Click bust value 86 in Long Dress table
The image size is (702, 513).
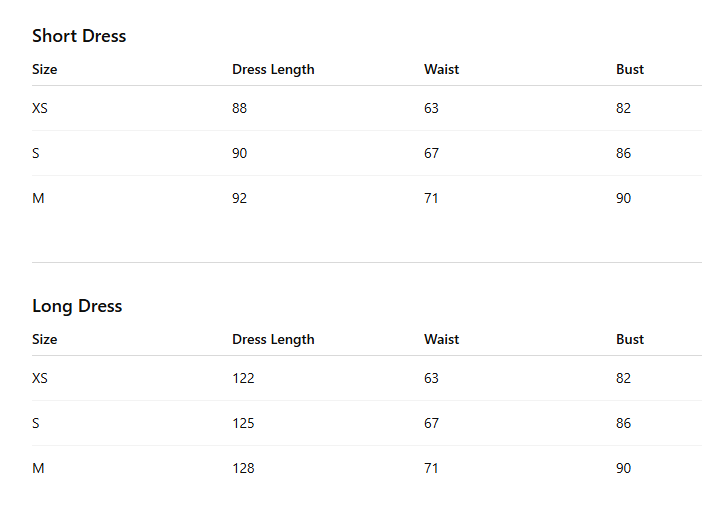click(624, 423)
